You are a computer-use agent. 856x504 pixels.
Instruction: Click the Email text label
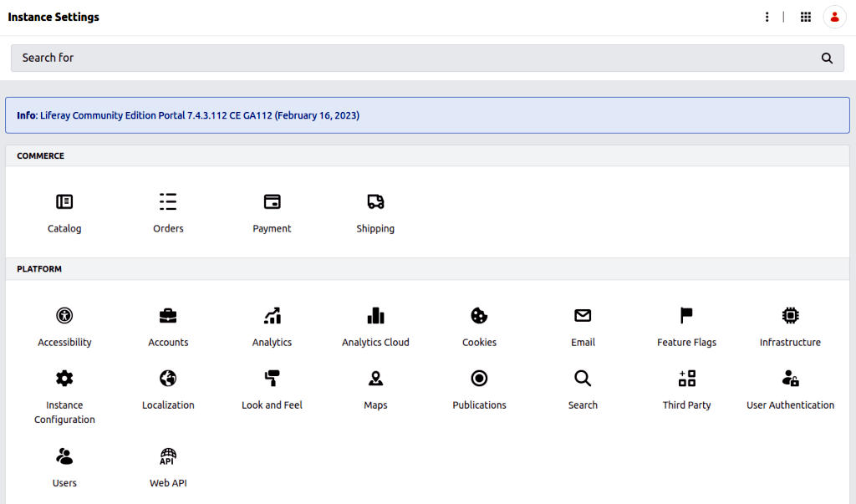click(583, 343)
